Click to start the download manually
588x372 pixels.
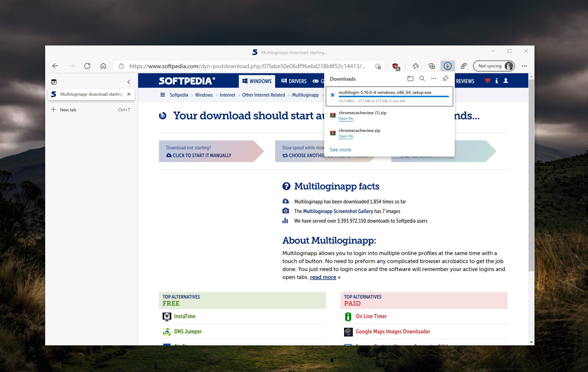(x=198, y=155)
